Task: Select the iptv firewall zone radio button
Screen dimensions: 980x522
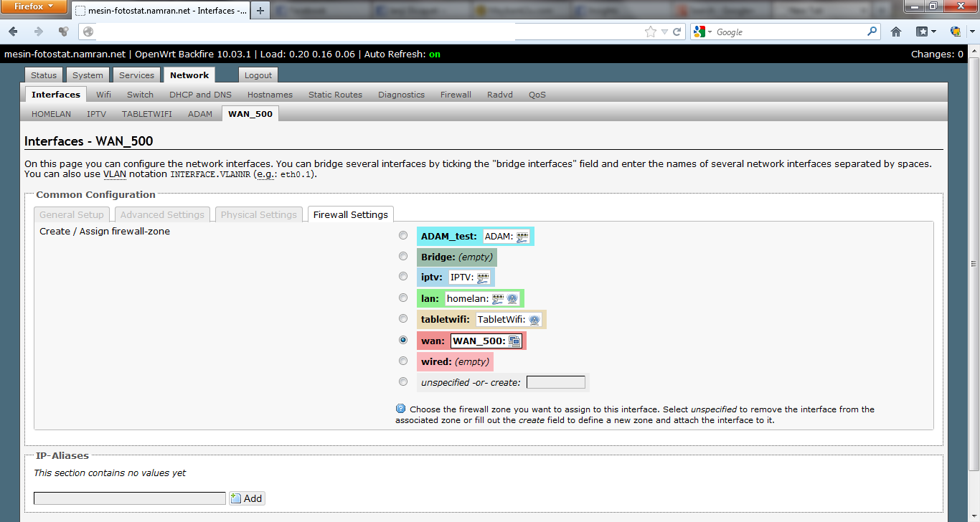Action: [x=403, y=276]
